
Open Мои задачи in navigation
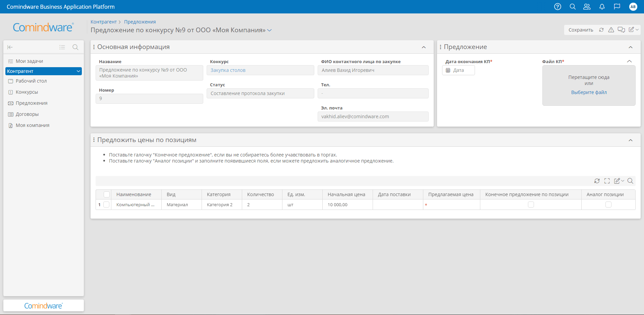click(29, 61)
